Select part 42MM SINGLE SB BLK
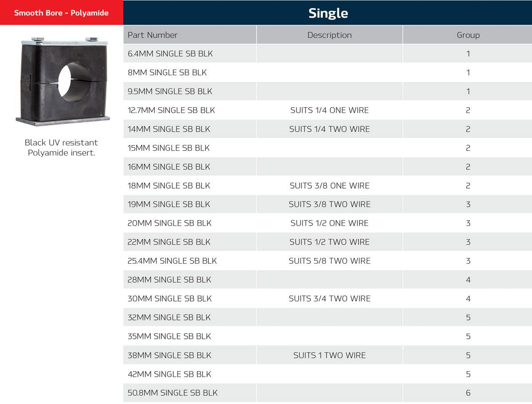532x404 pixels. tap(169, 374)
